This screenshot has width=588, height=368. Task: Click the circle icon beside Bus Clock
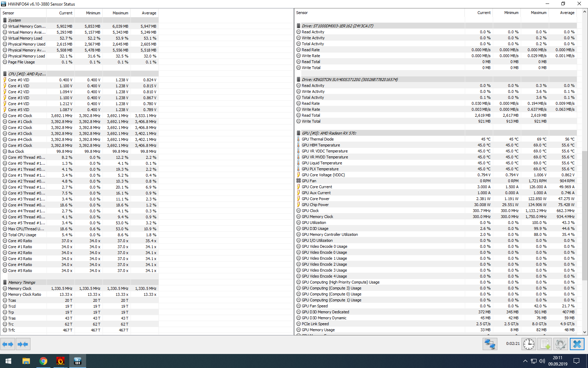pos(5,151)
